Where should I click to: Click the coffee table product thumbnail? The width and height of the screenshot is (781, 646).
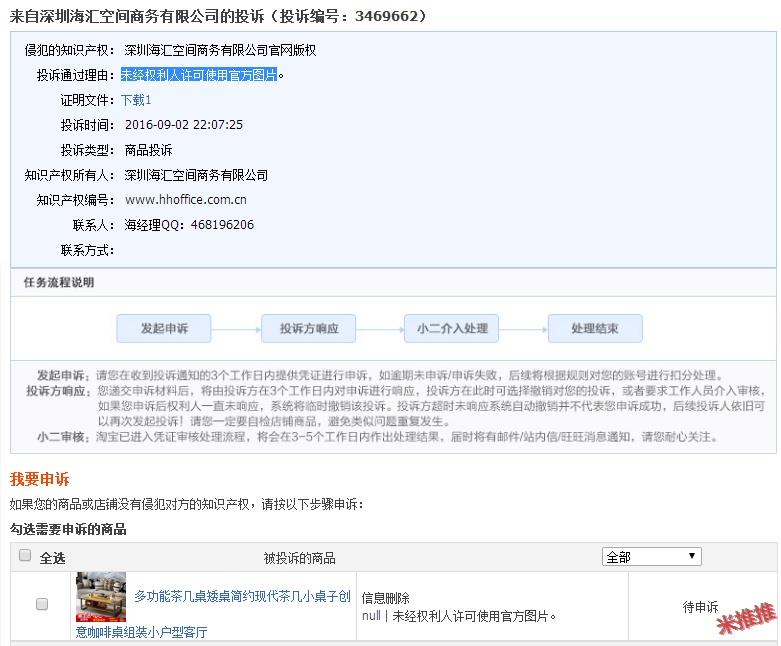point(101,597)
